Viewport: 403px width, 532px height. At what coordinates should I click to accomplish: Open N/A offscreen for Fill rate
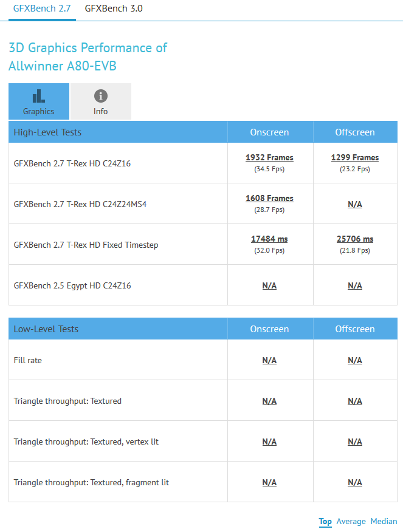click(x=355, y=360)
